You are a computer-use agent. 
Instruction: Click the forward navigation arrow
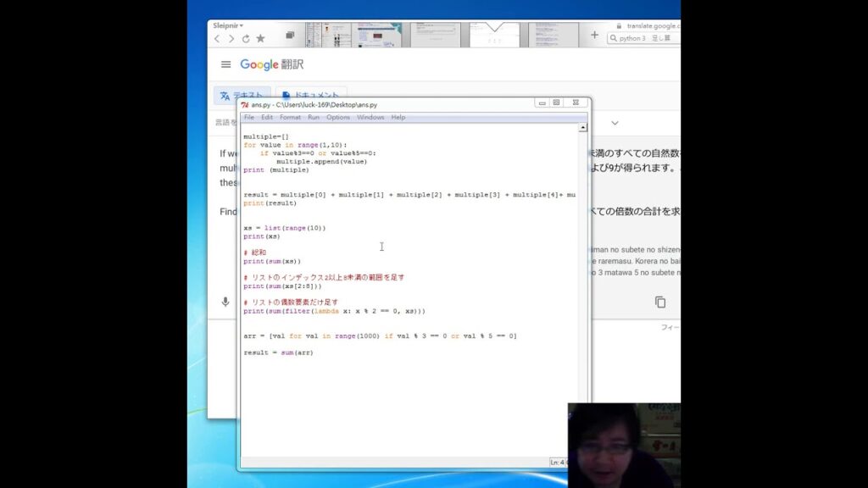pos(231,38)
